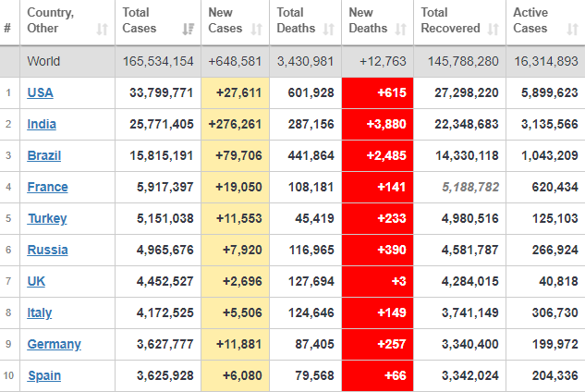The height and width of the screenshot is (392, 585).
Task: Select Turkey new deaths +233 cell
Action: tap(378, 218)
